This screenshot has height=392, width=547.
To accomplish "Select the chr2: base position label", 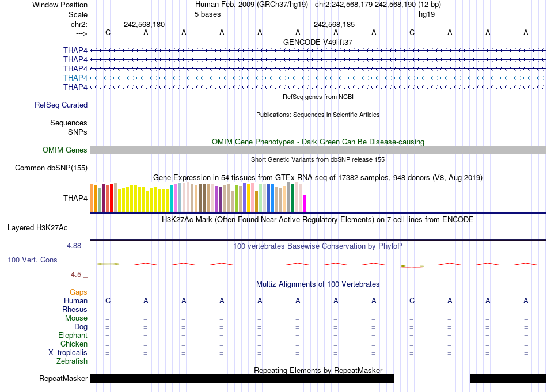I will pos(79,24).
